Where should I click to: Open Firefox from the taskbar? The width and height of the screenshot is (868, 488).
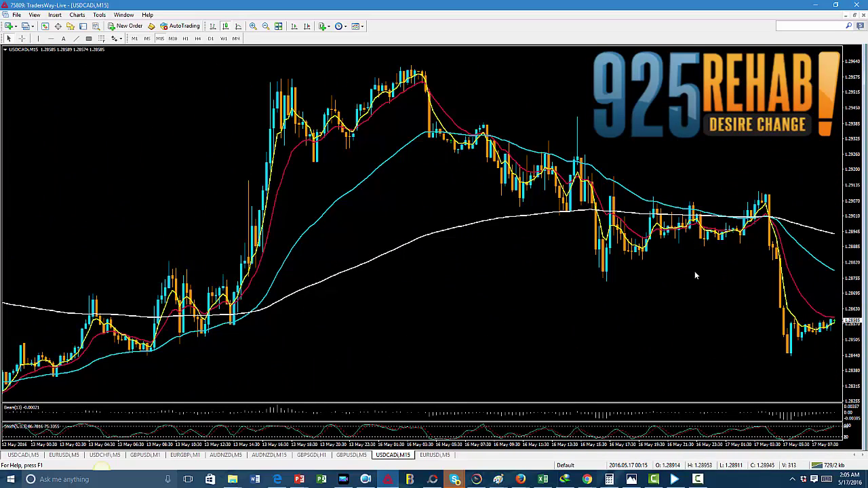[521, 479]
